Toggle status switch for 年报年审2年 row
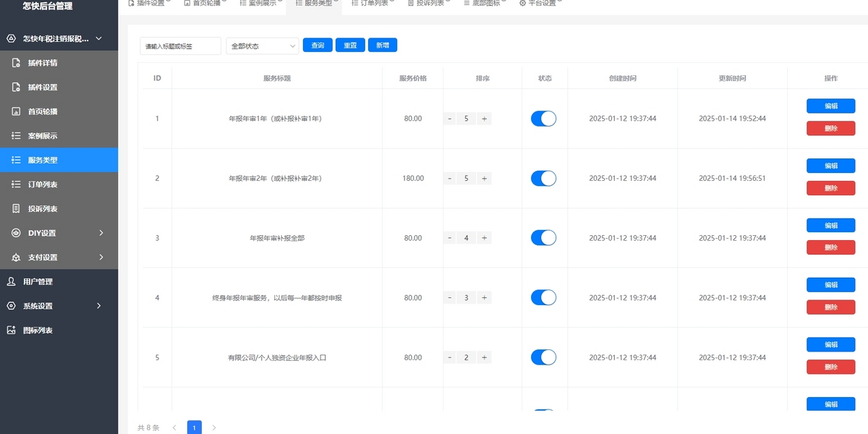The width and height of the screenshot is (868, 434). pos(544,178)
